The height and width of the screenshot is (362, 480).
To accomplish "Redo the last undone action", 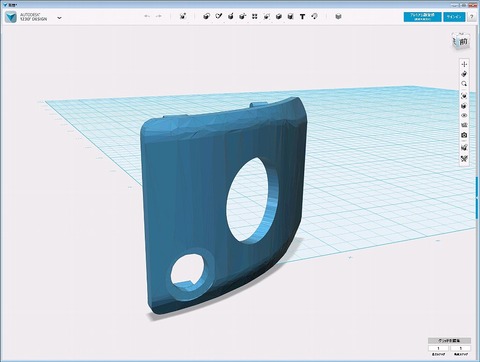I will click(159, 16).
